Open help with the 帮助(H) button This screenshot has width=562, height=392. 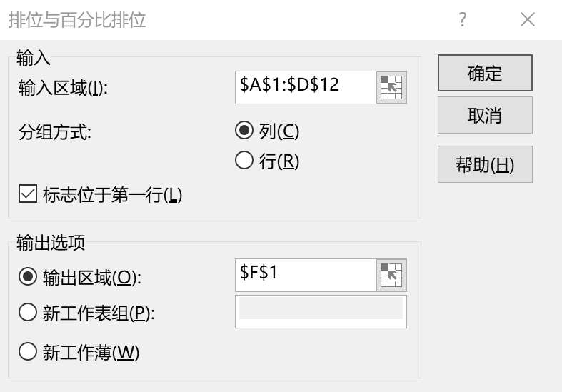tap(485, 164)
